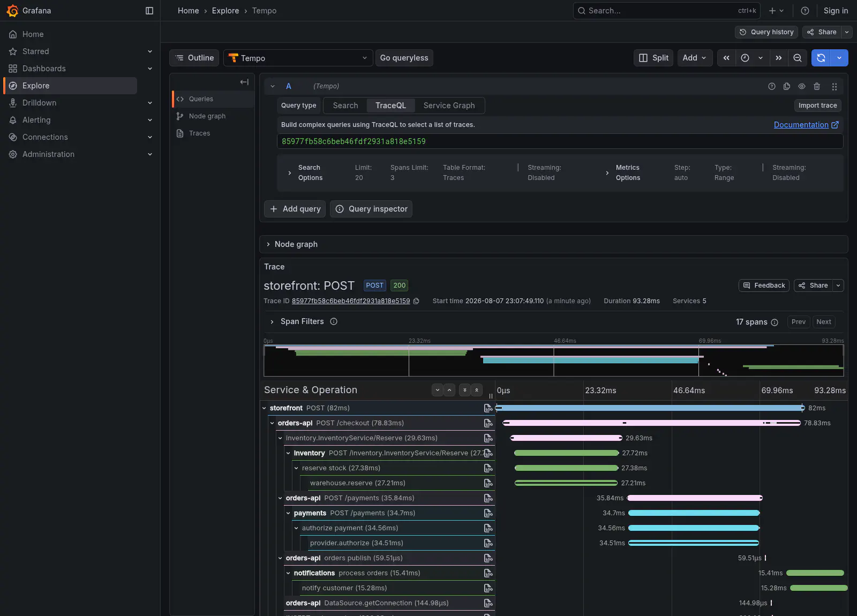This screenshot has height=616, width=857.
Task: Copy the trace ID with the copy icon
Action: coord(416,301)
